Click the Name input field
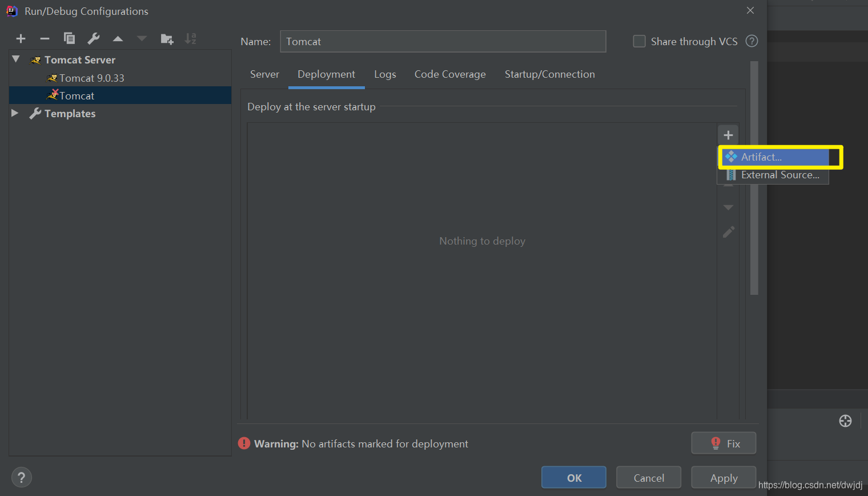Viewport: 868px width, 496px height. coord(443,41)
